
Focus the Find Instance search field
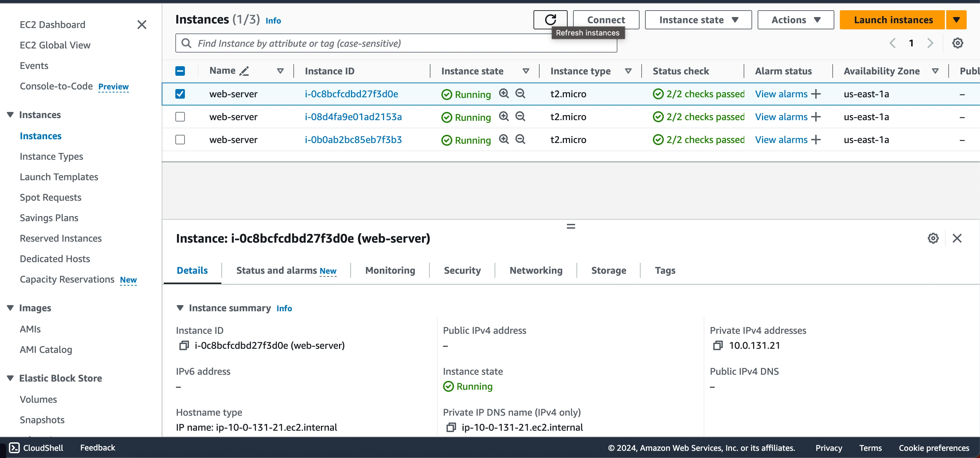pyautogui.click(x=396, y=43)
